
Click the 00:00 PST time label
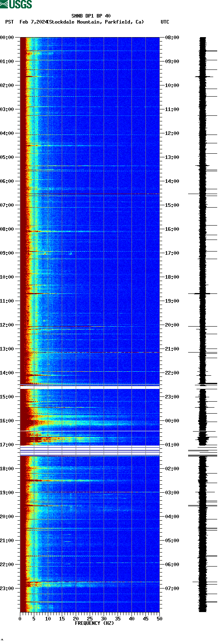pos(7,38)
